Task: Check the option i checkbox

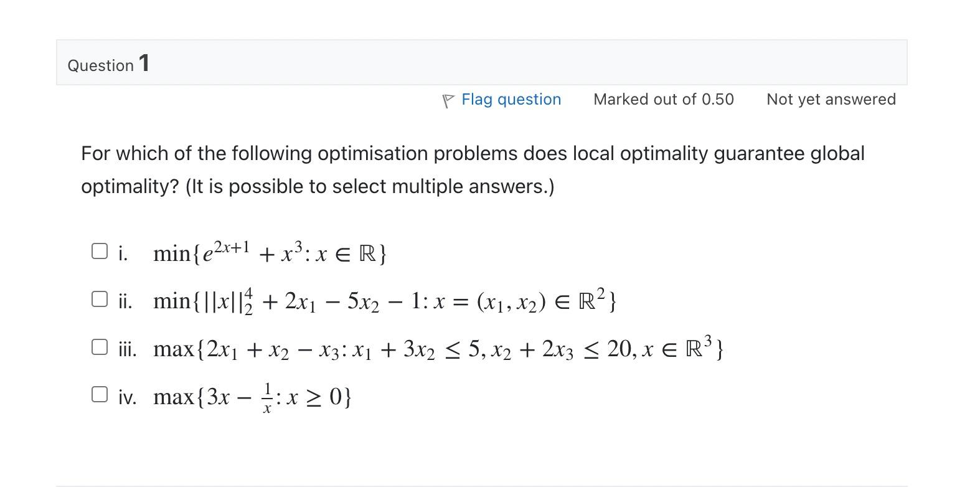Action: (x=100, y=250)
